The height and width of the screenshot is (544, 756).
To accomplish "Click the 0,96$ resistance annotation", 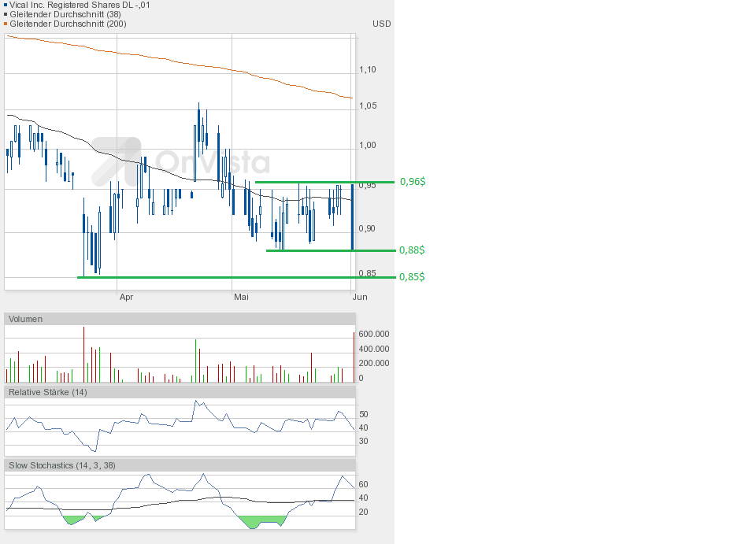I will [412, 182].
